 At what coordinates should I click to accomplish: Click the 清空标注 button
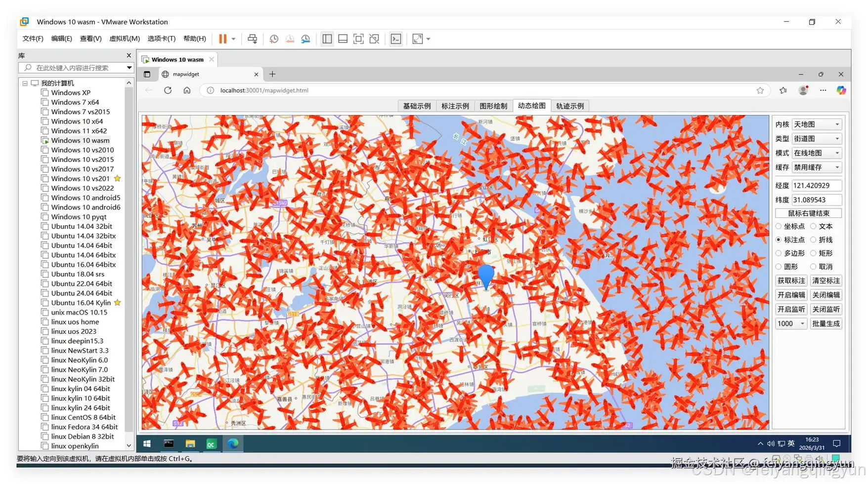coord(826,281)
